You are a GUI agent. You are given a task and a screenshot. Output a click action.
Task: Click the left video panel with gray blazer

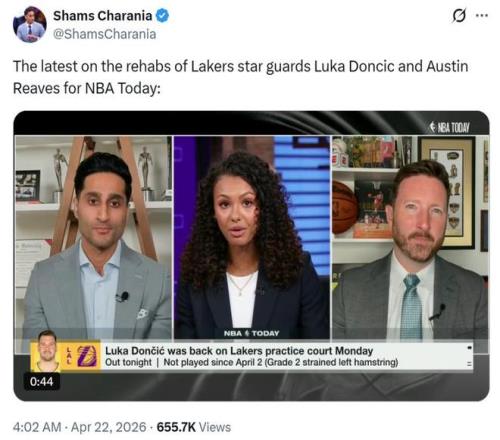tap(93, 237)
